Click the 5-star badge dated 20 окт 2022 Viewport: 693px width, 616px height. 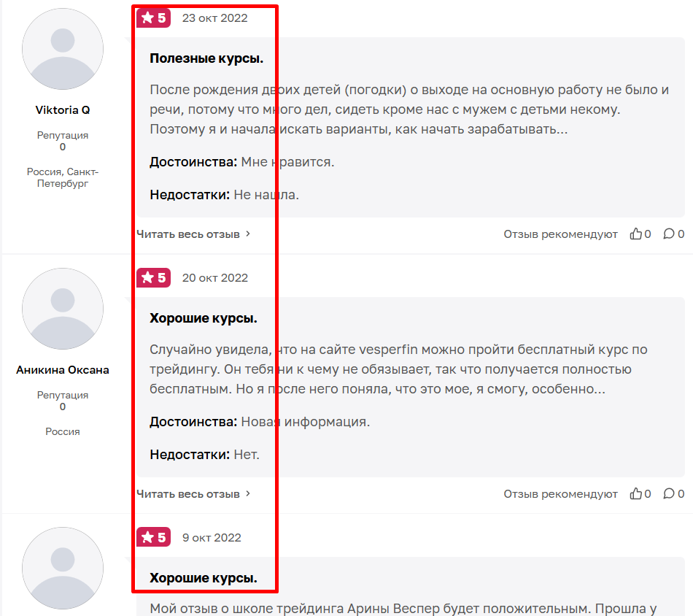click(x=153, y=277)
